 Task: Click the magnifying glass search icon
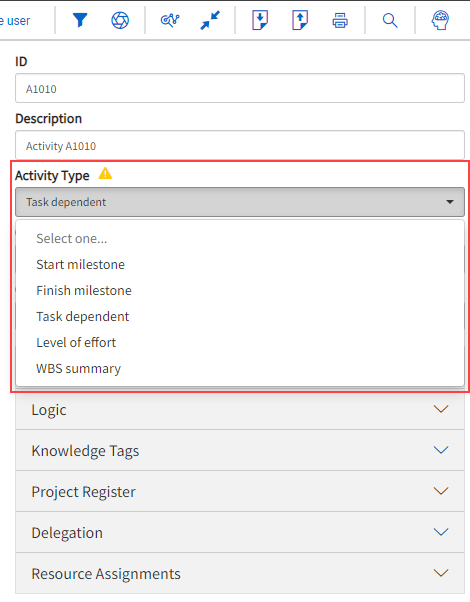click(x=390, y=20)
